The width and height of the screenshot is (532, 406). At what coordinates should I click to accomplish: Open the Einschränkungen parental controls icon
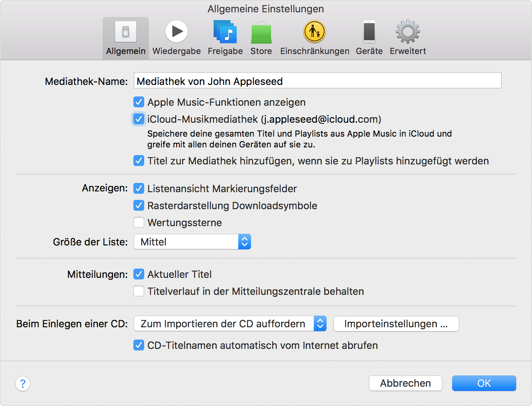click(x=315, y=32)
